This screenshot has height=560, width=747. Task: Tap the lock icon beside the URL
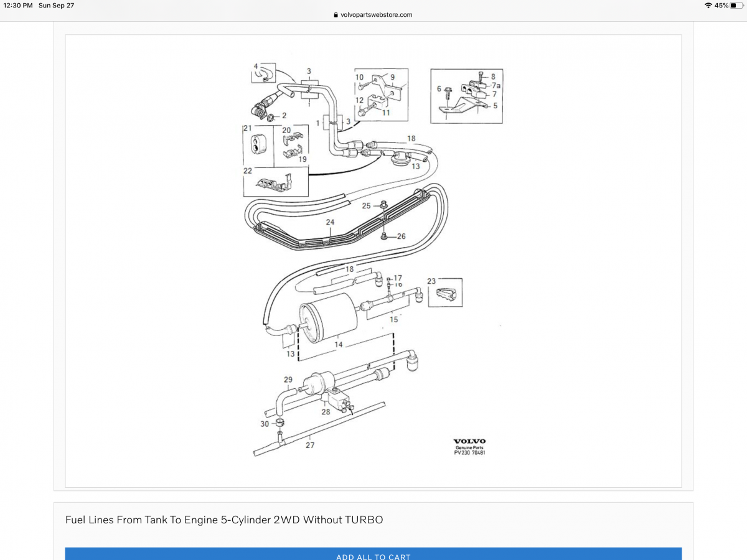[x=336, y=15]
